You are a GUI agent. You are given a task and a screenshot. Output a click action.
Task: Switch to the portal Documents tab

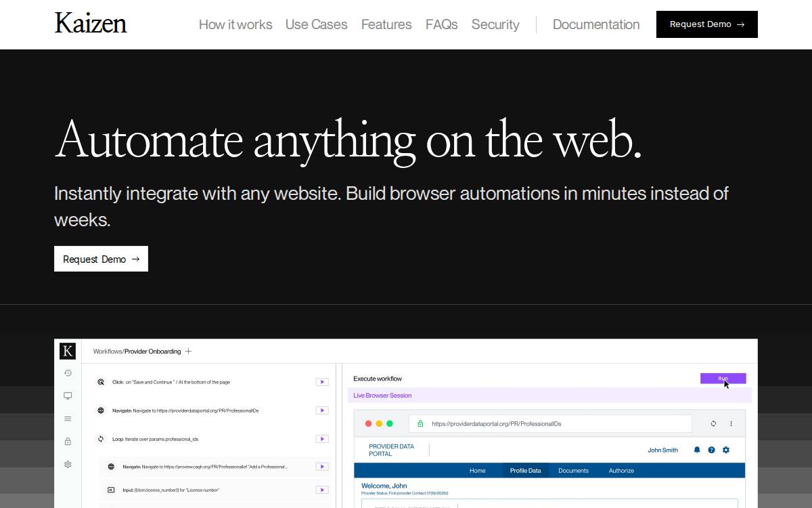click(573, 471)
